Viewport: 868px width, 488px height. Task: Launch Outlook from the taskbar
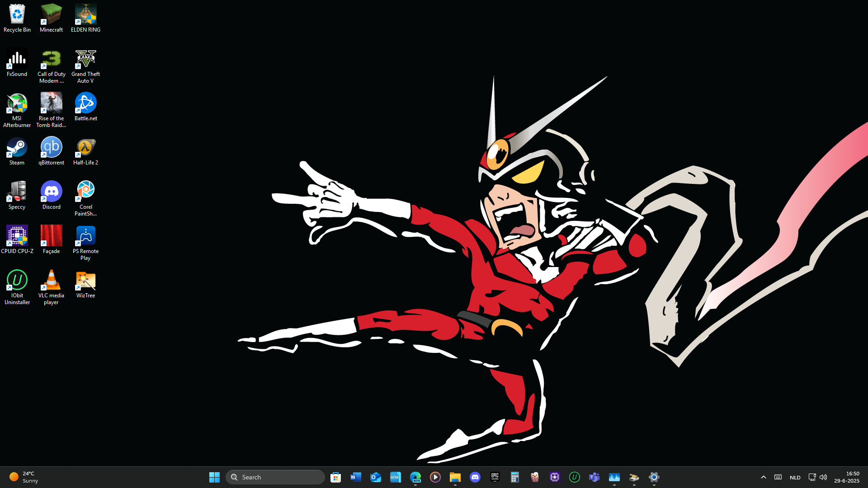coord(376,477)
